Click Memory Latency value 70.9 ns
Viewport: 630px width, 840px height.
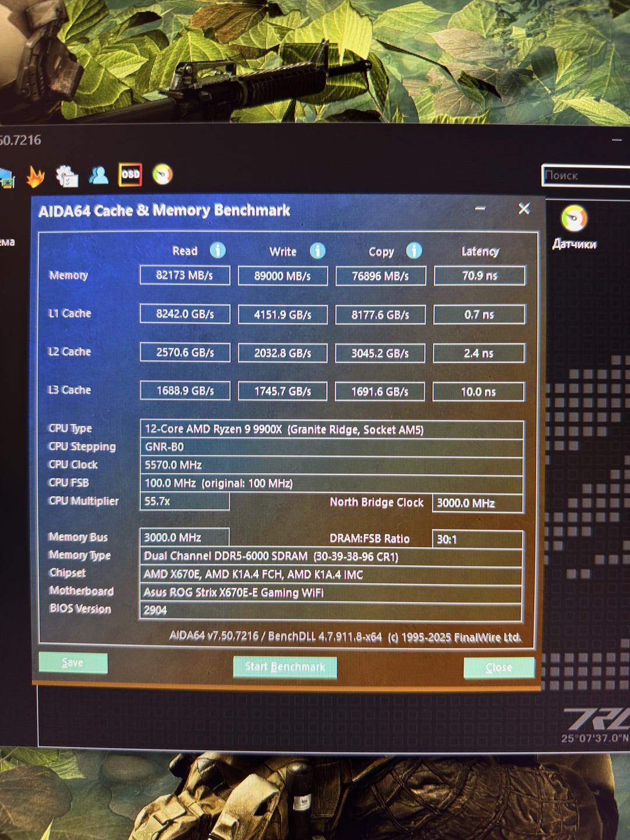coord(480,275)
